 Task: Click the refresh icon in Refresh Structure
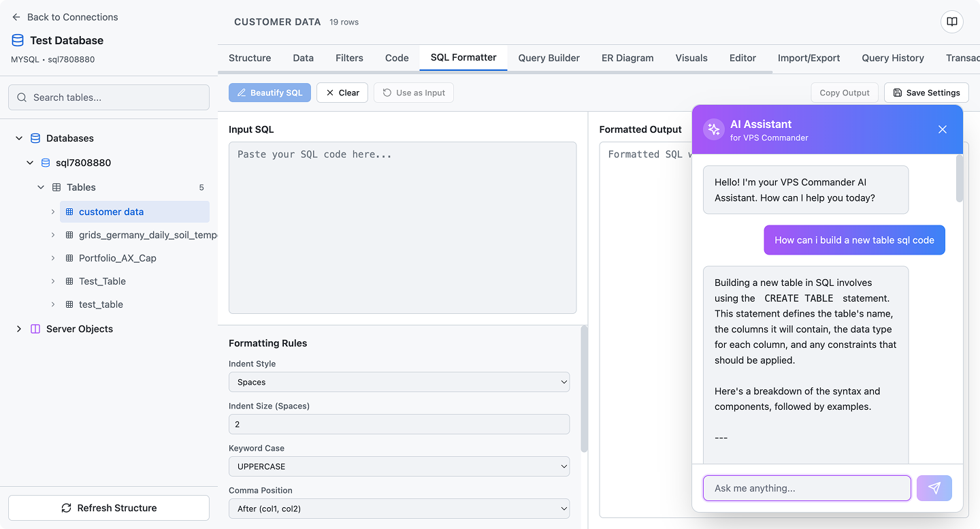pos(65,508)
